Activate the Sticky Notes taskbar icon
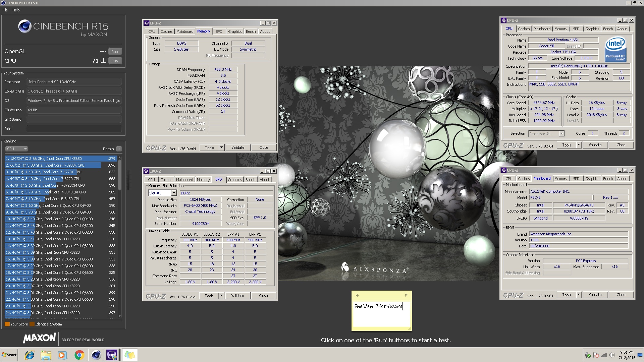The image size is (644, 362). (129, 355)
